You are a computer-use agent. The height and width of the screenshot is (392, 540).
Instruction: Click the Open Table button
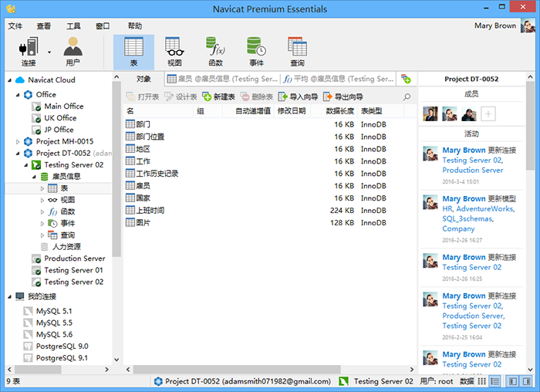coord(143,96)
